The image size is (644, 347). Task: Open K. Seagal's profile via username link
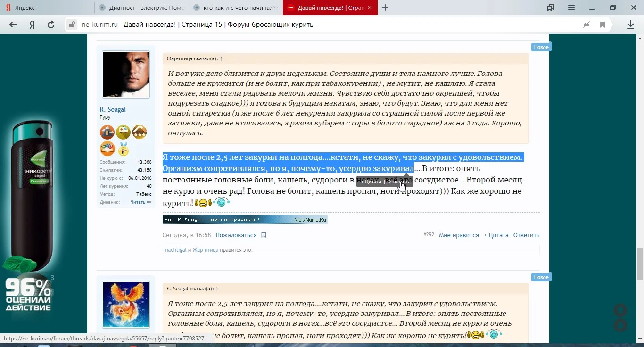click(x=113, y=109)
